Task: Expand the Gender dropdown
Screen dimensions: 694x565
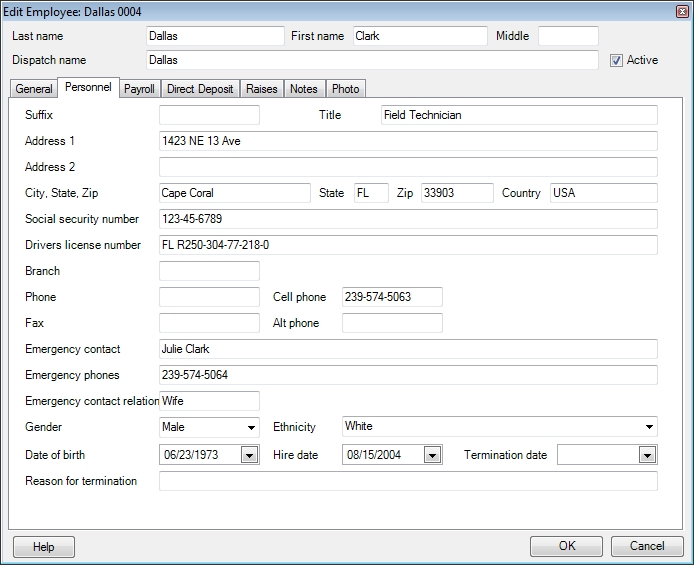Action: click(x=251, y=427)
